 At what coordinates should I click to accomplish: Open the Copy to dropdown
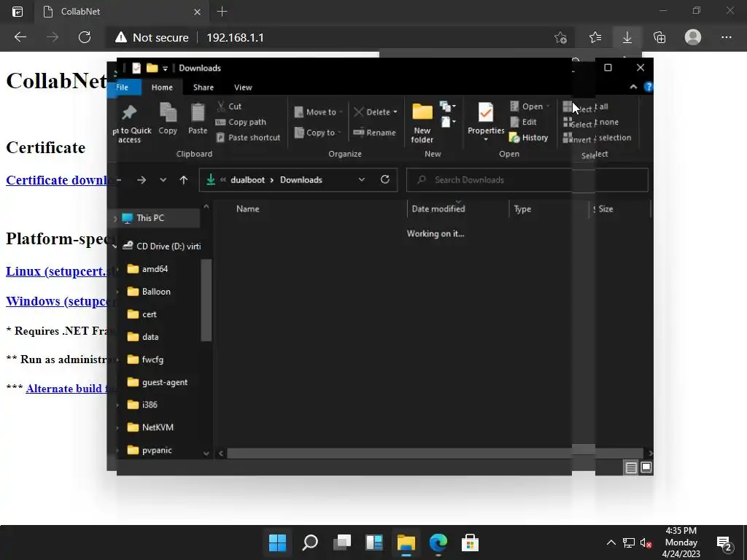point(318,133)
